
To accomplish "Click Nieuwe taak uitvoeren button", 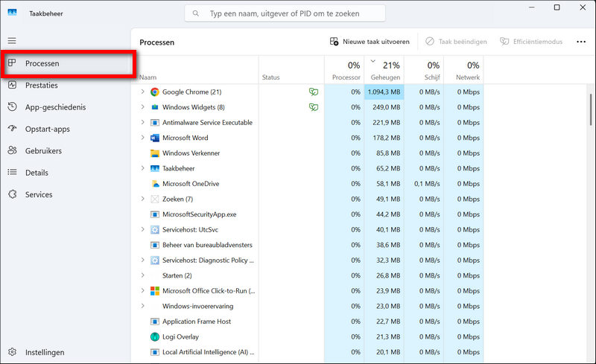I will pyautogui.click(x=370, y=42).
